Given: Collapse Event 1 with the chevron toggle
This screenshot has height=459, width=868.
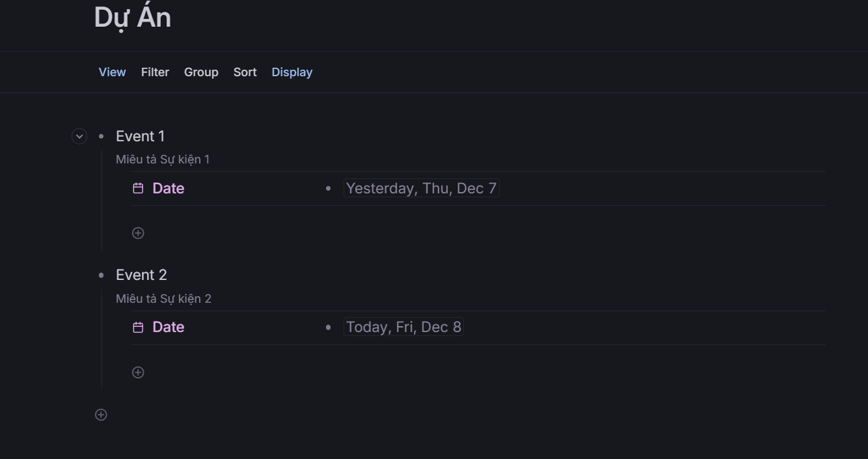Looking at the screenshot, I should point(79,136).
